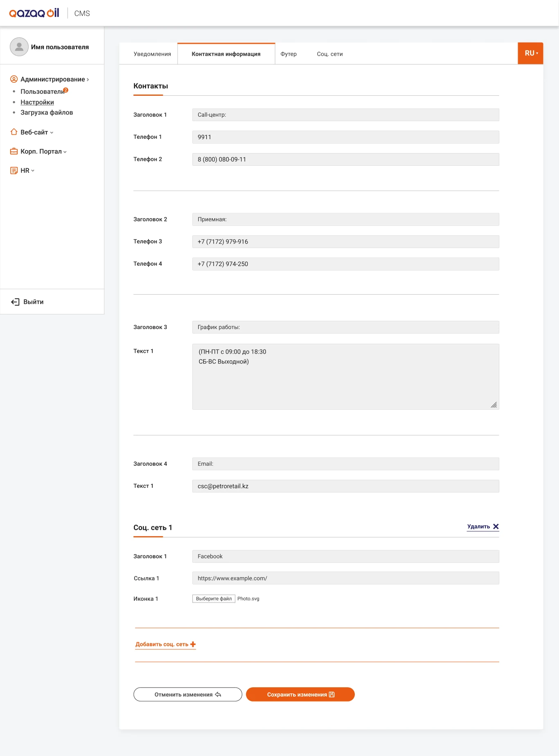Viewport: 559px width, 756px height.
Task: Expand the Корп. Портал menu chevron
Action: coord(65,152)
